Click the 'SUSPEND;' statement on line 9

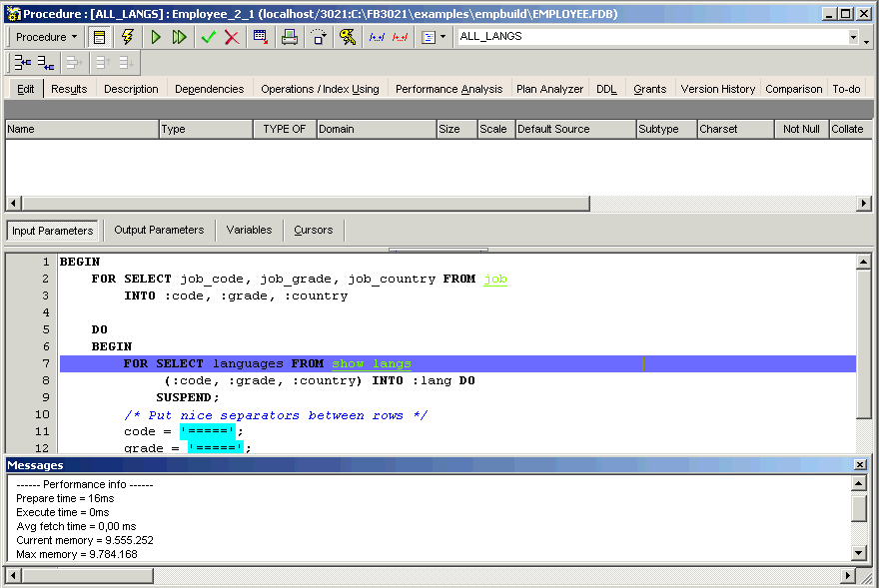click(x=187, y=397)
